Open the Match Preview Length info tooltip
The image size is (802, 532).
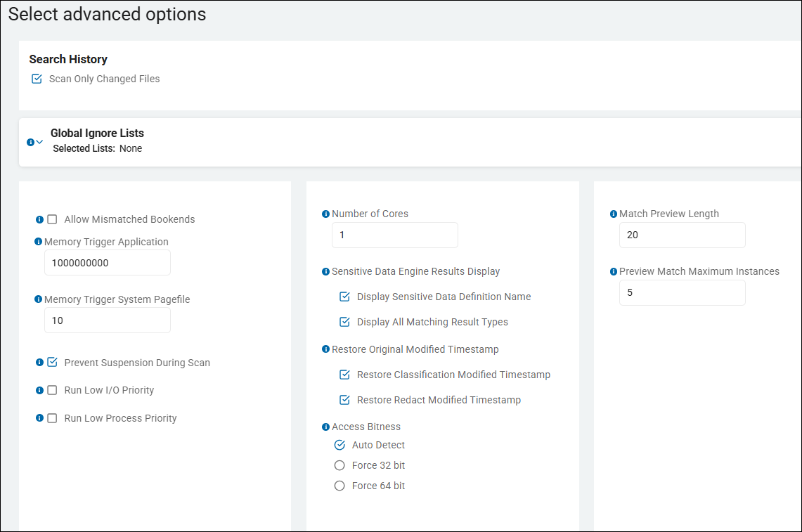[612, 213]
